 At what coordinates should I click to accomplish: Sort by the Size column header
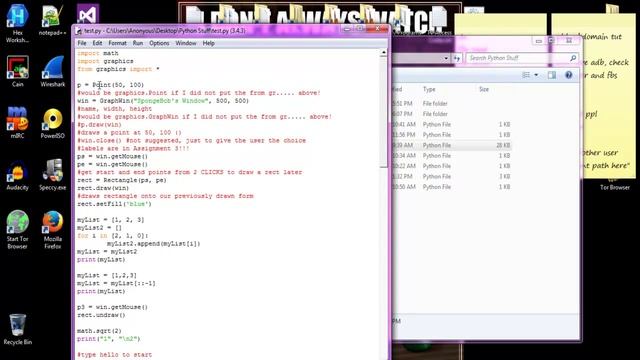click(x=484, y=89)
